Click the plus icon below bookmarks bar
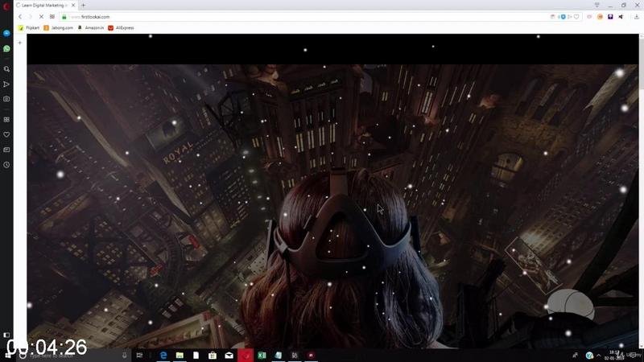 [x=19, y=43]
